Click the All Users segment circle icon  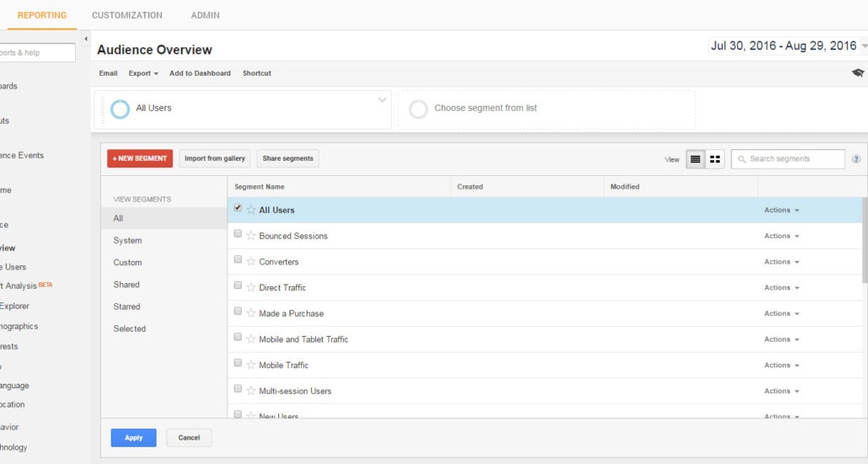coord(121,109)
